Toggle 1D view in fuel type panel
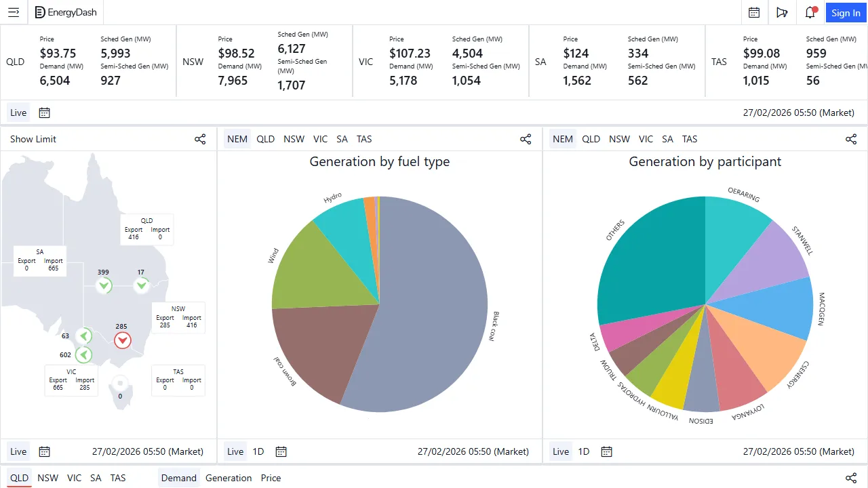 258,451
